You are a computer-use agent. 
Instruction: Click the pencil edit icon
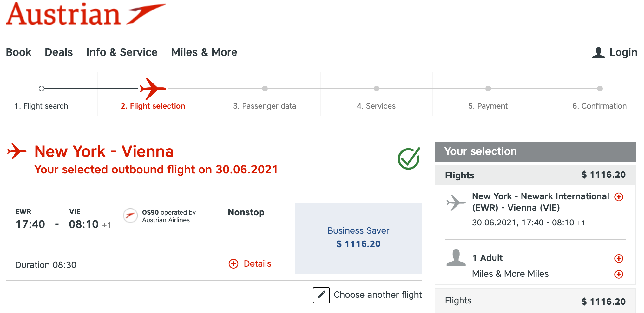coord(321,295)
